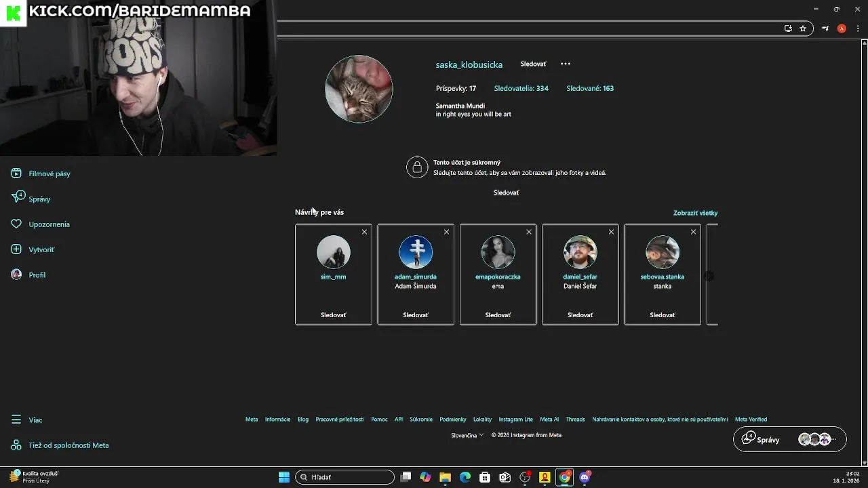Open the API footer link
Screen dimensions: 868x488
point(399,420)
